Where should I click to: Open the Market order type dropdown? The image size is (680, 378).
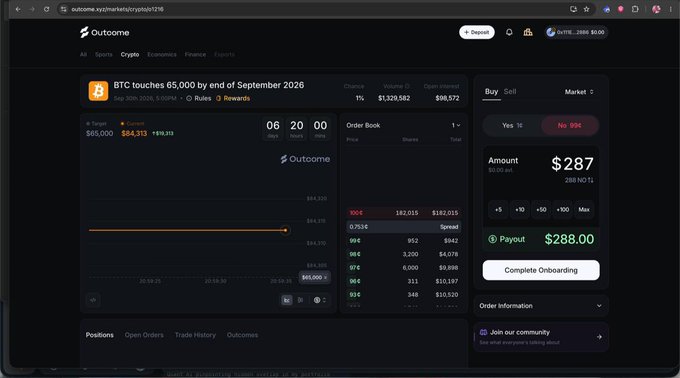pyautogui.click(x=579, y=92)
